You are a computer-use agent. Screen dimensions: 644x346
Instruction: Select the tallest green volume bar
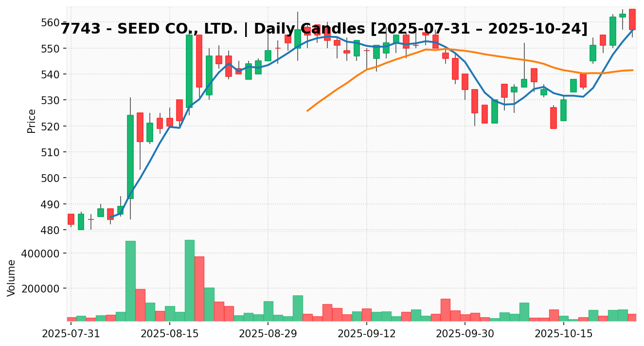pos(189,280)
